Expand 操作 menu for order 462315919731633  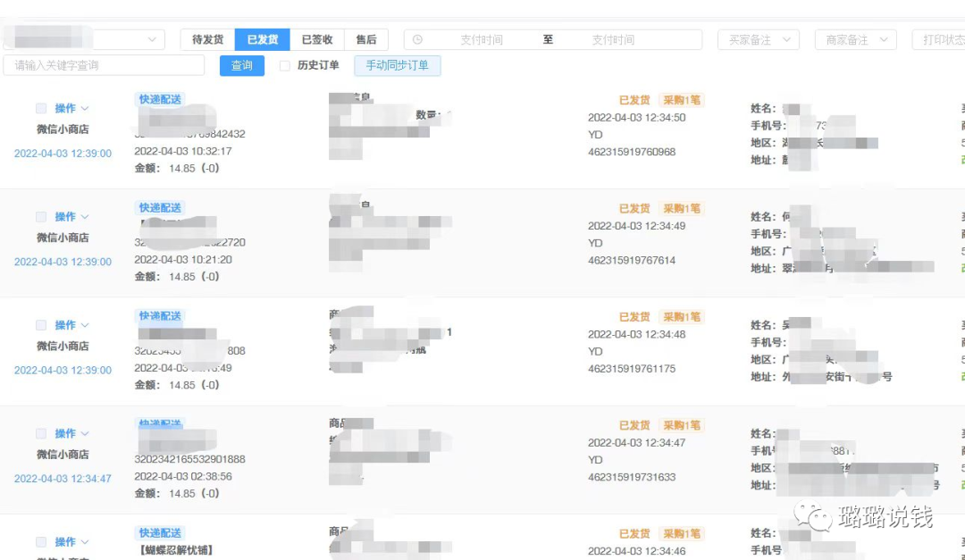pyautogui.click(x=71, y=433)
